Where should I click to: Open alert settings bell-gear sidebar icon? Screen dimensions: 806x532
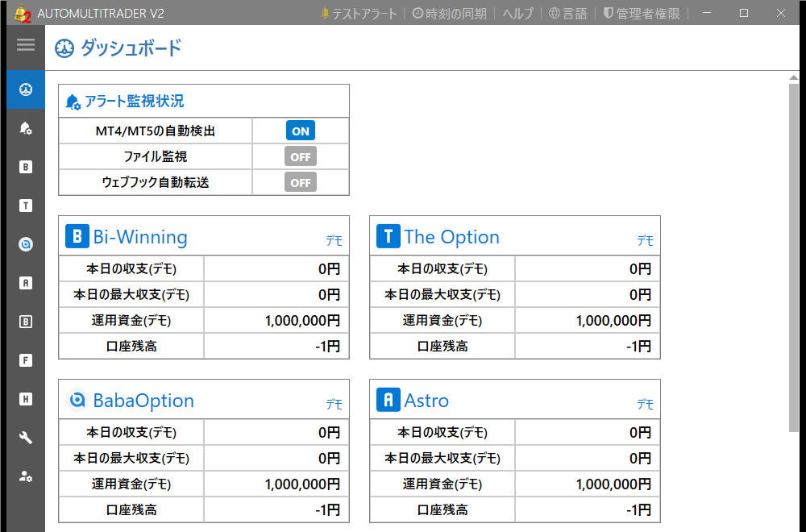(26, 128)
